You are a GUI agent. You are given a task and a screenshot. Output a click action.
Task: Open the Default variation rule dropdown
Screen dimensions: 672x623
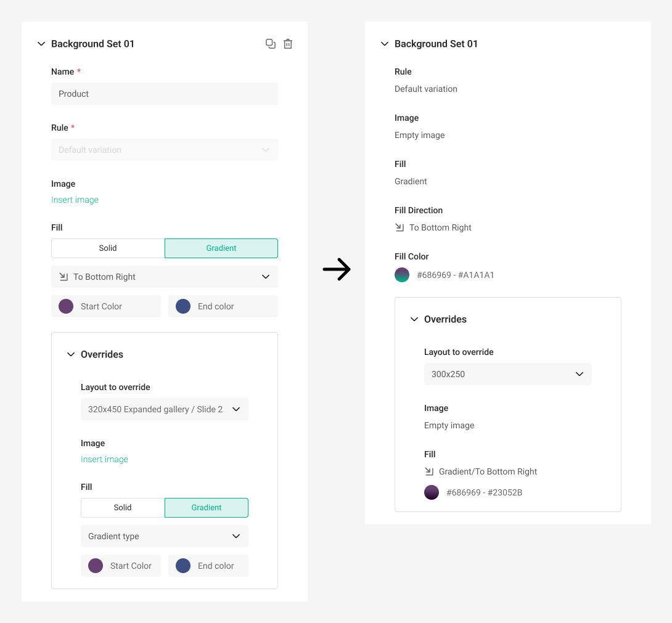[165, 150]
